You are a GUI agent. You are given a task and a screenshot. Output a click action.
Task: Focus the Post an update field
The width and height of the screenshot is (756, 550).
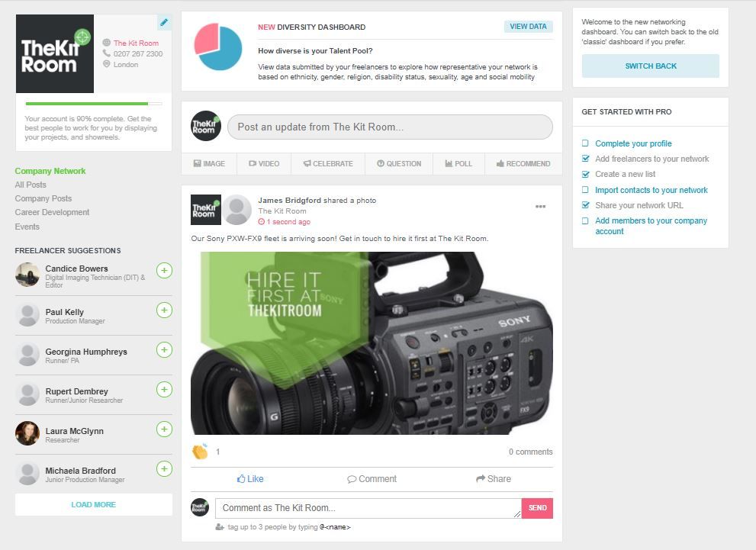pyautogui.click(x=390, y=127)
